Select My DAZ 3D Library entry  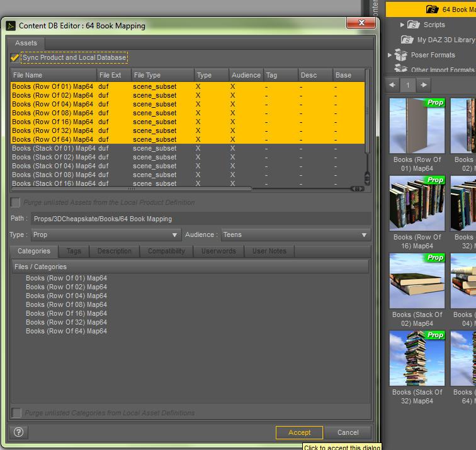(x=446, y=40)
